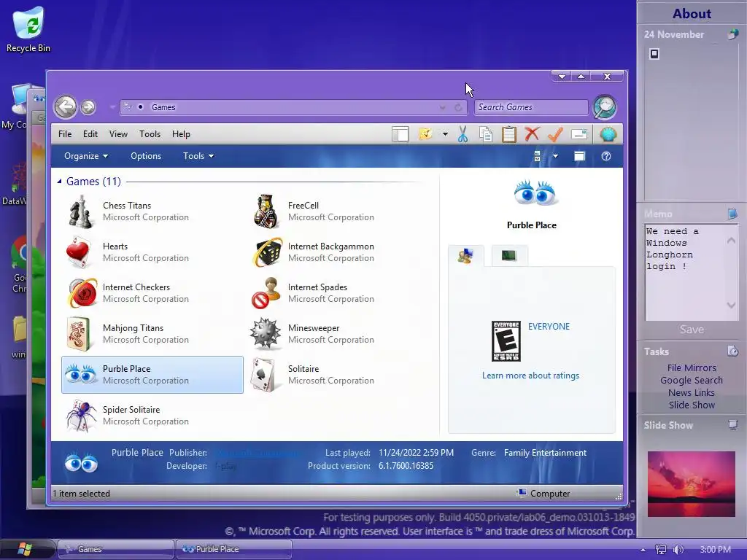The height and width of the screenshot is (560, 747).
Task: Open the Recycle Bin desktop icon
Action: click(x=28, y=29)
